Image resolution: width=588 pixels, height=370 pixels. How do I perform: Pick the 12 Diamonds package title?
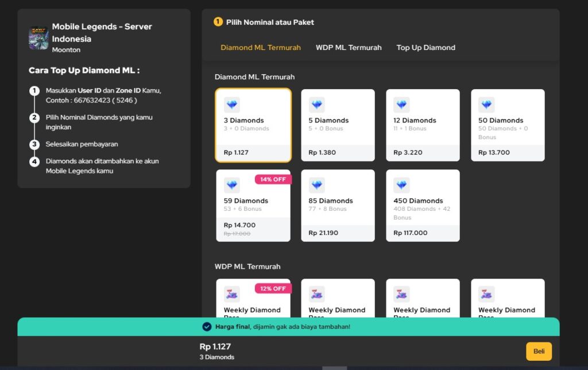point(415,121)
